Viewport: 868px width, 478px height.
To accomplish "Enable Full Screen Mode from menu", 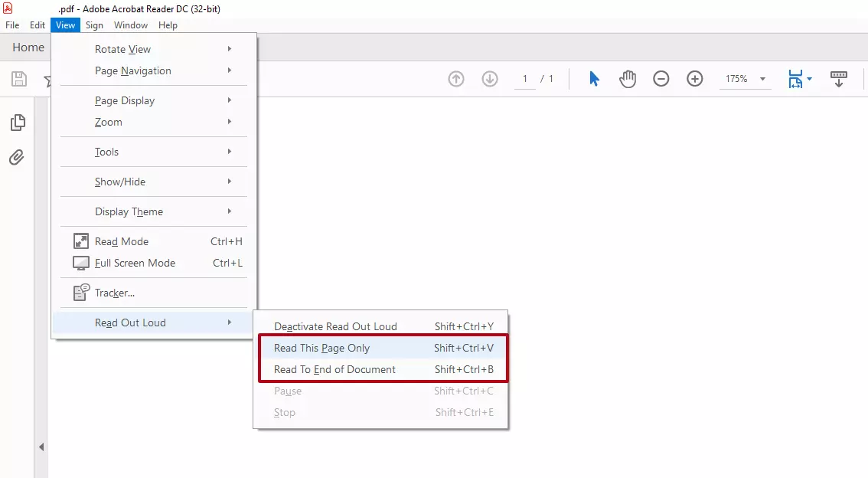I will [x=135, y=263].
